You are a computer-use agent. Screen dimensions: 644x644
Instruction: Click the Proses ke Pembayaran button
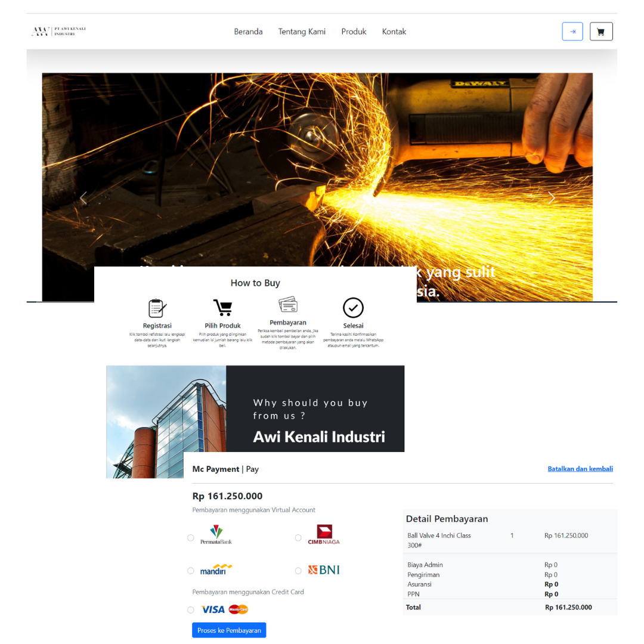pos(229,630)
